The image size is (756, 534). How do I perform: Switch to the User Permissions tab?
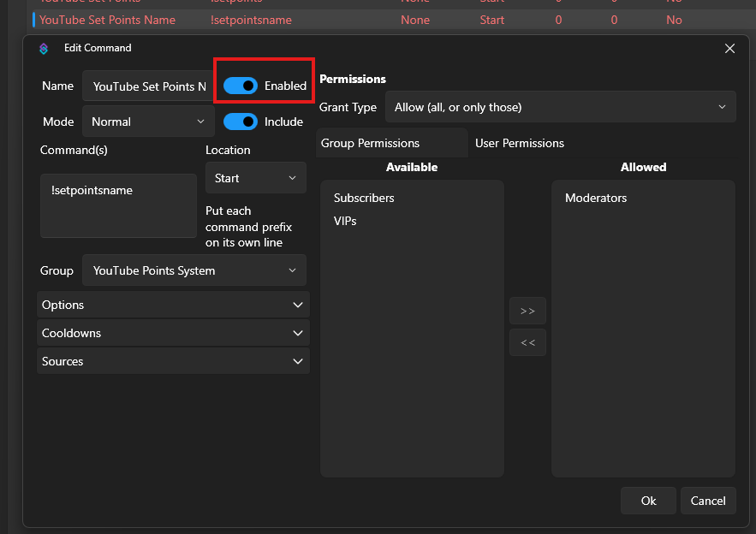point(520,143)
